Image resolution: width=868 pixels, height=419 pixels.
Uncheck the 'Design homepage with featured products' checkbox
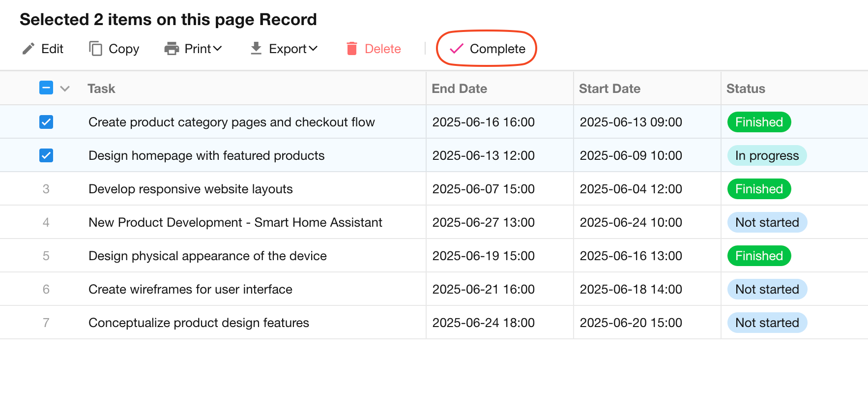tap(46, 155)
